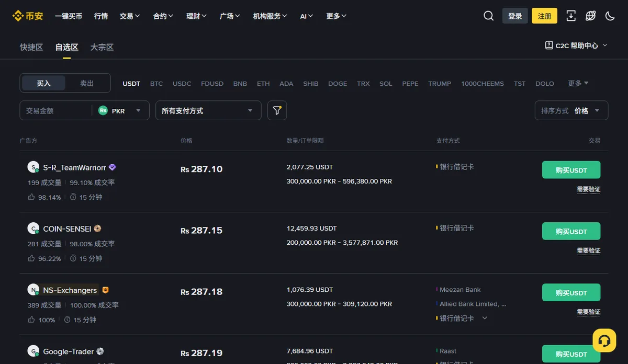Expand the 机构服务 menu

[x=270, y=16]
